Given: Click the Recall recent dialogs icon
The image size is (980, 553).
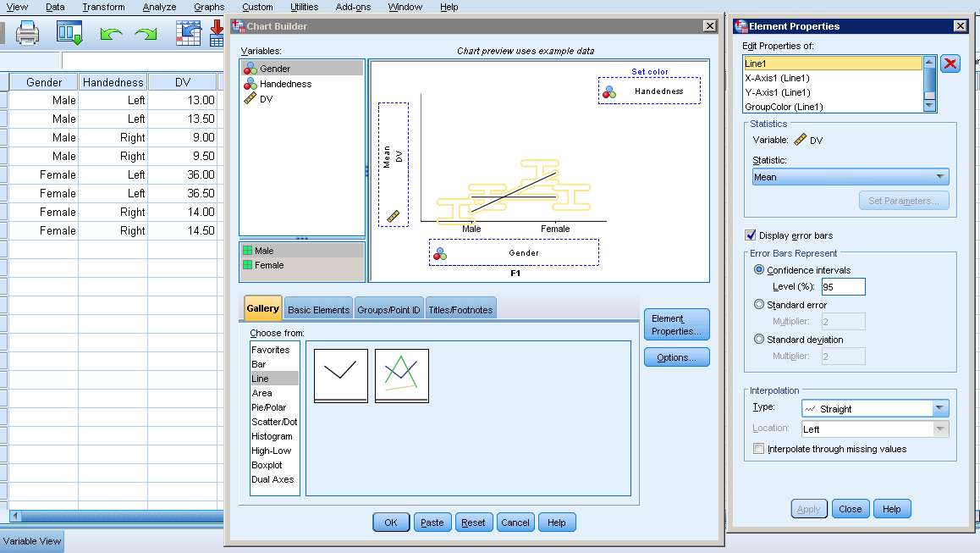Looking at the screenshot, I should [69, 34].
